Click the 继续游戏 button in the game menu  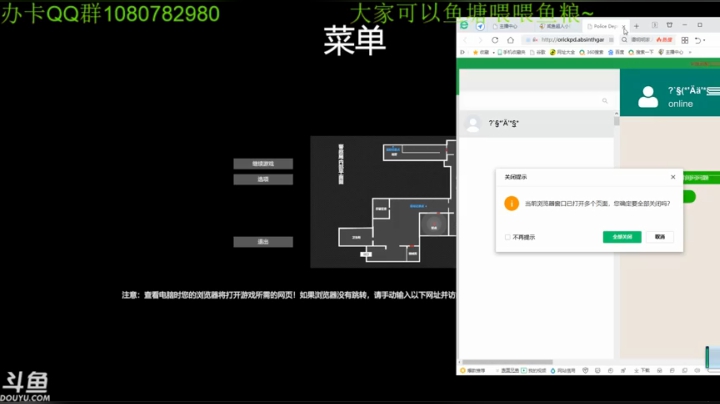coord(263,164)
